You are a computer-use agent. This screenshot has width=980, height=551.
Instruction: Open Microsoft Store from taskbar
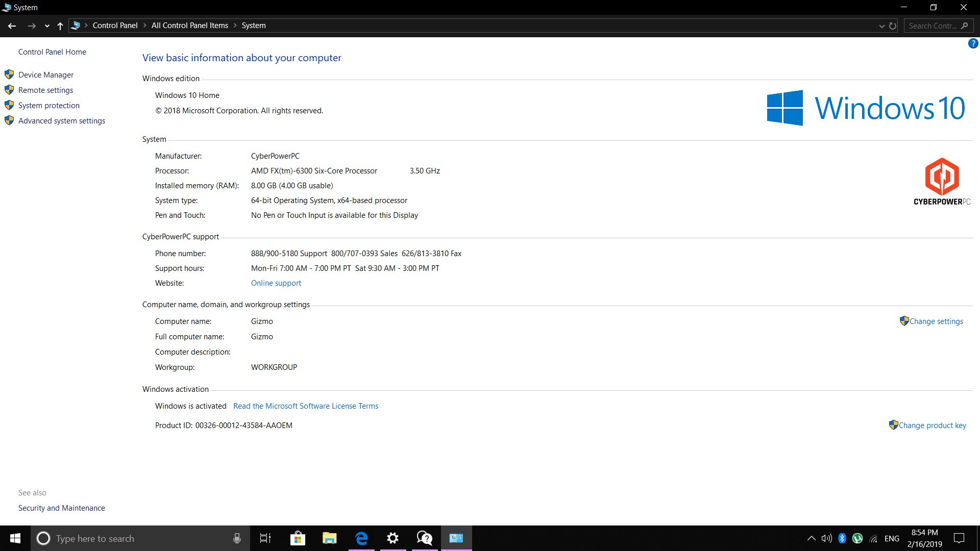(298, 538)
